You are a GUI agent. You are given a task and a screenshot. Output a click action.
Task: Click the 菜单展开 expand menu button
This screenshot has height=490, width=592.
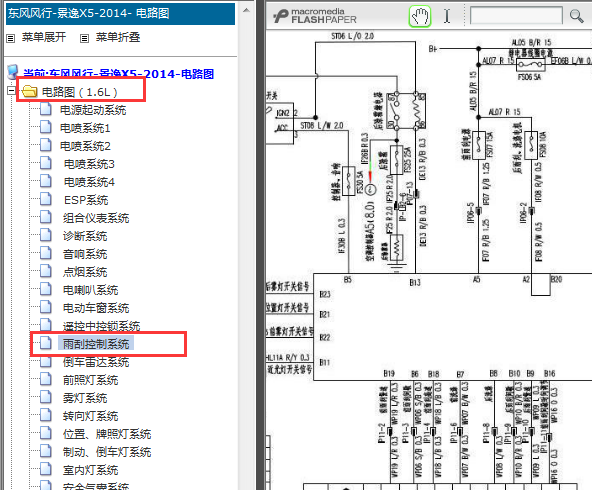tap(44, 37)
